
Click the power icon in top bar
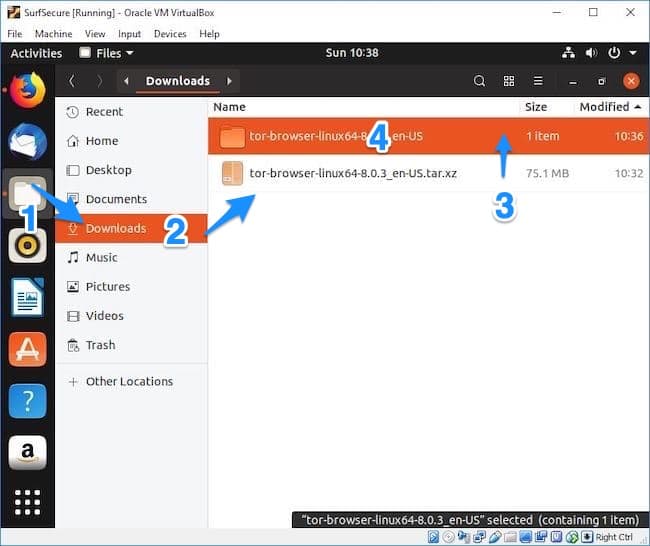[614, 53]
